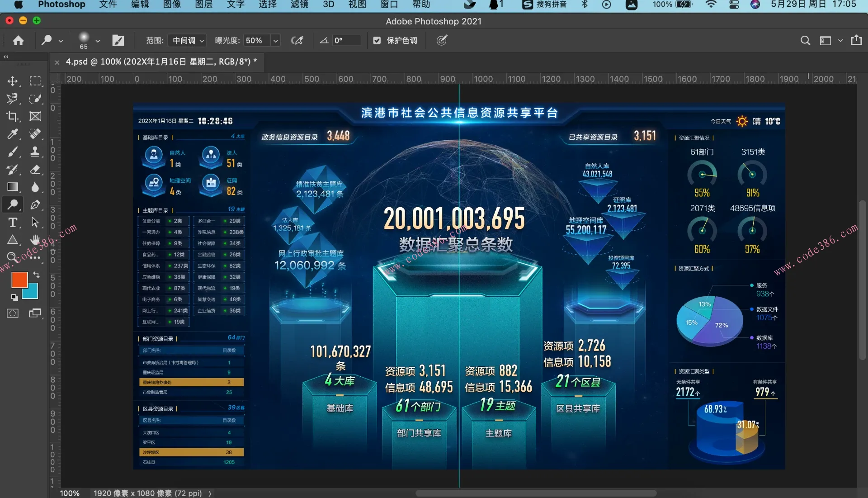868x498 pixels.
Task: Enable airbrush-style build-up effect
Action: pos(297,41)
